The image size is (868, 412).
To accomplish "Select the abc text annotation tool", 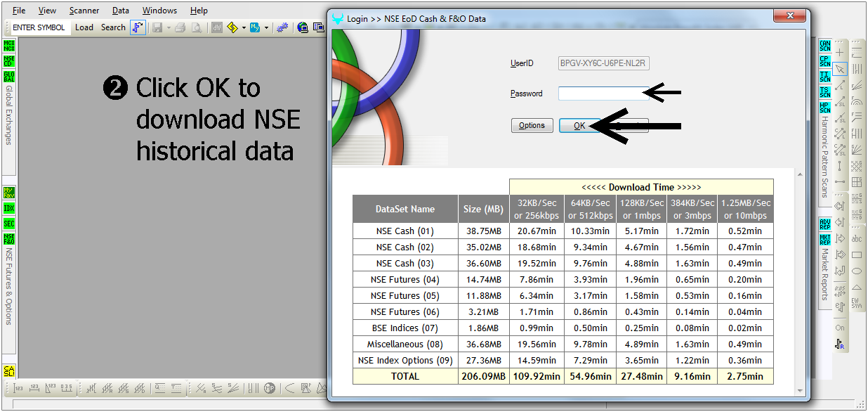I will [857, 238].
